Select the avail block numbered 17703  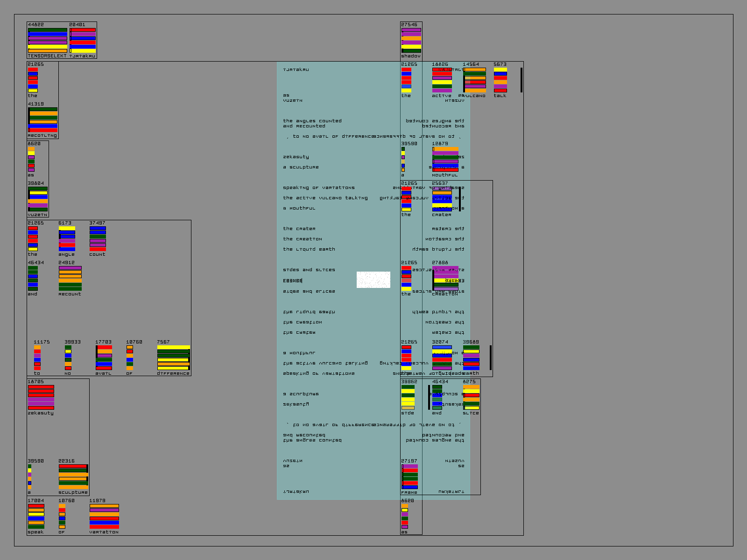(x=104, y=357)
